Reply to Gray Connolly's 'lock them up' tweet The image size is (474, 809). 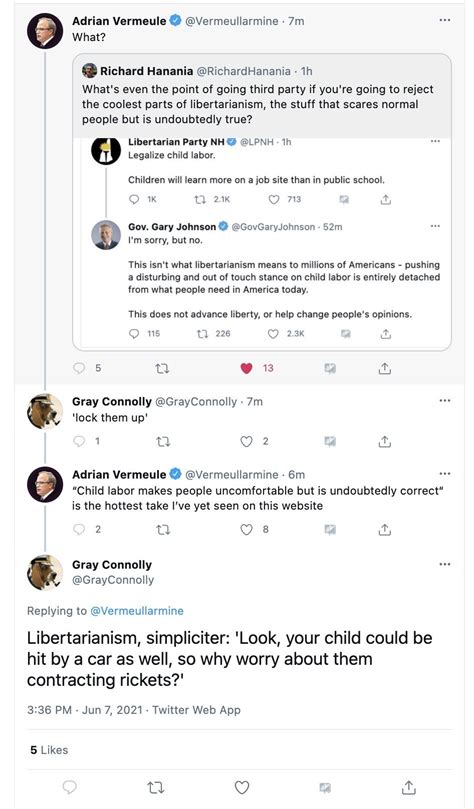pyautogui.click(x=79, y=442)
